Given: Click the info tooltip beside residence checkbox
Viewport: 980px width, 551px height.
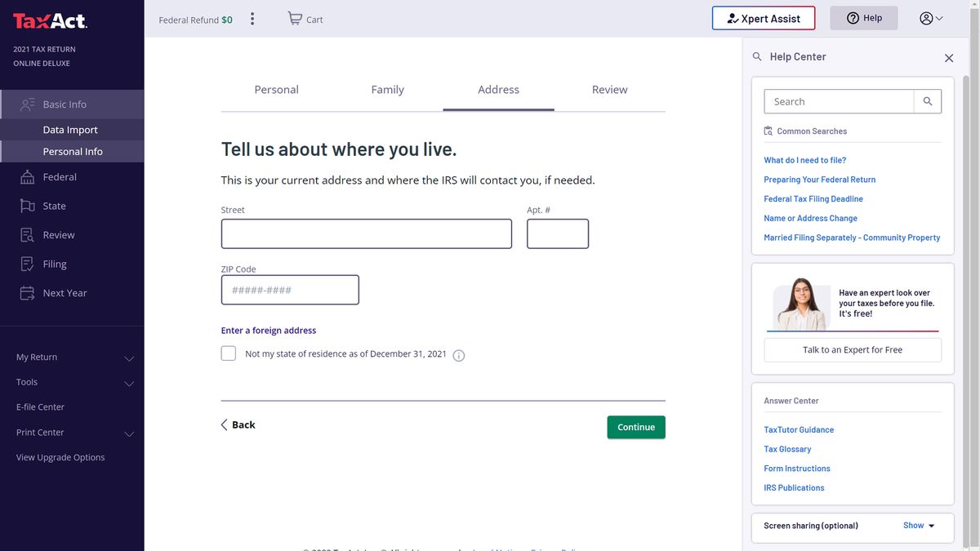Looking at the screenshot, I should [x=458, y=355].
